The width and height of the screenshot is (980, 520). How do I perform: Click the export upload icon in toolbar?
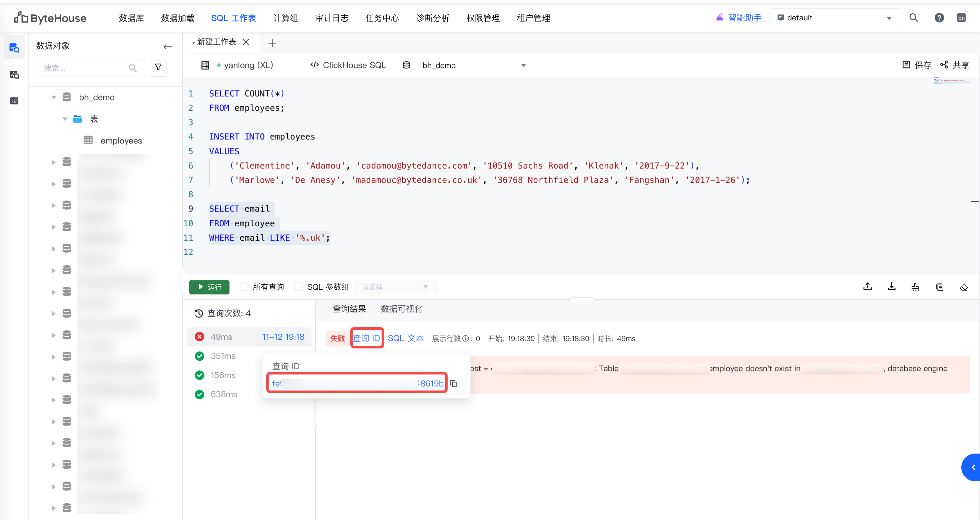point(867,287)
